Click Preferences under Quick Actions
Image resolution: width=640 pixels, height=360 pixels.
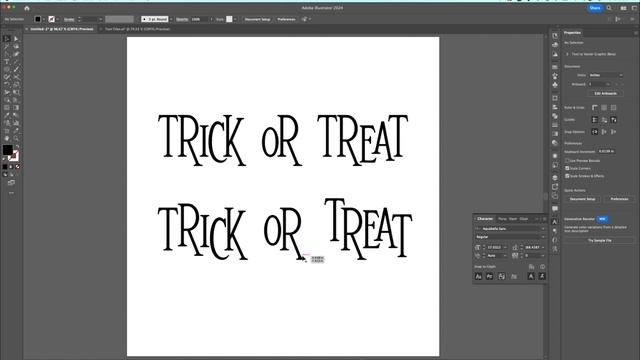click(619, 199)
